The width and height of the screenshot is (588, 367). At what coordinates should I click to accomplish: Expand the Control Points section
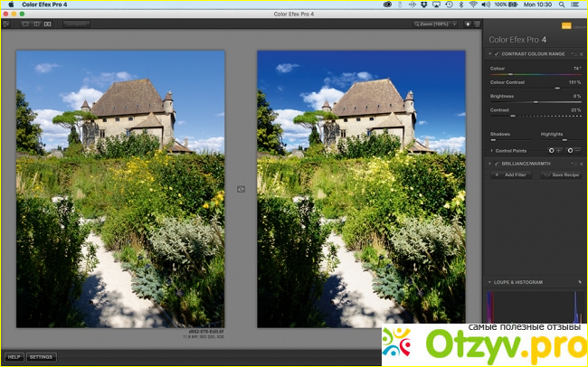[491, 150]
